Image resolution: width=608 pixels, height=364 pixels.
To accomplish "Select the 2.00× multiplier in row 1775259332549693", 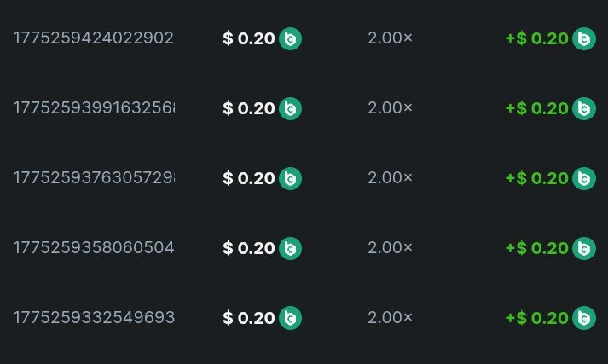I will click(x=390, y=318).
